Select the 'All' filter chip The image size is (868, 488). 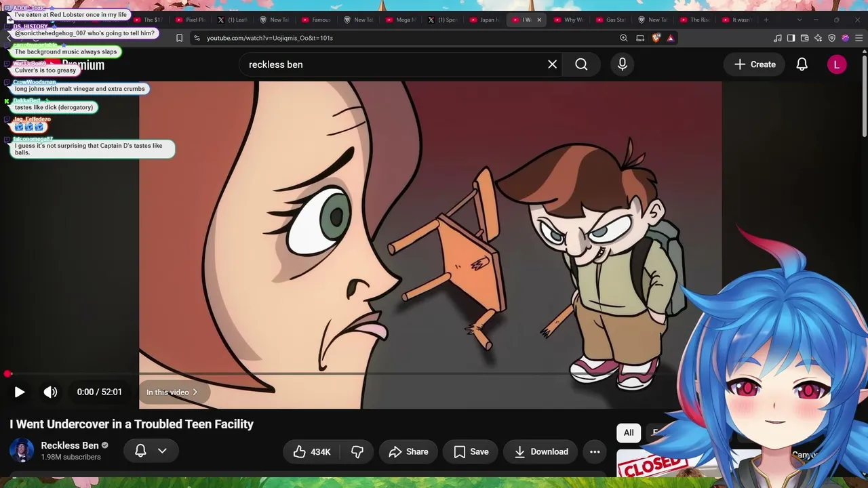tap(629, 432)
